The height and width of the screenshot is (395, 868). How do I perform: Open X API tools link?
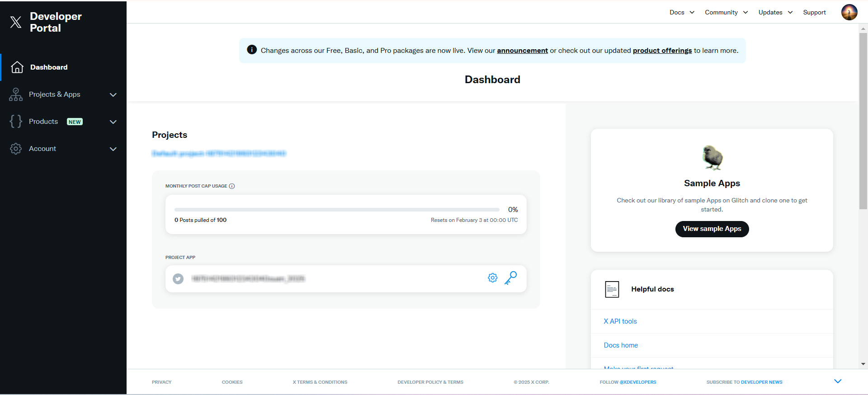tap(620, 321)
